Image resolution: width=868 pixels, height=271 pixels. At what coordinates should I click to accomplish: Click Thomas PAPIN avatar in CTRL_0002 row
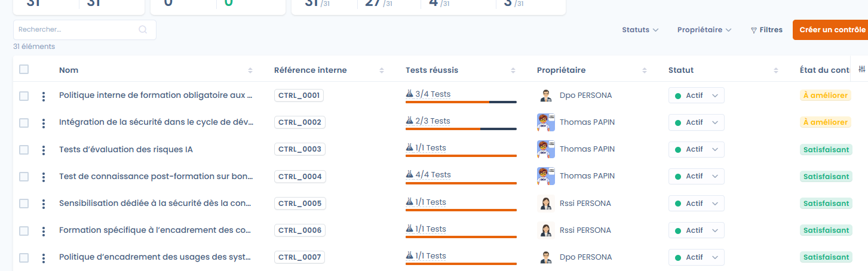tap(546, 122)
